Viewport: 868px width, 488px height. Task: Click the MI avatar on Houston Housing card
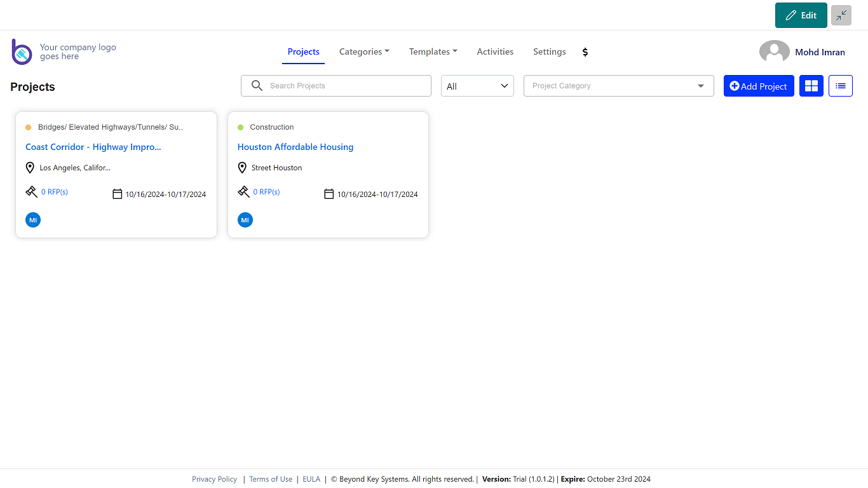pyautogui.click(x=245, y=220)
